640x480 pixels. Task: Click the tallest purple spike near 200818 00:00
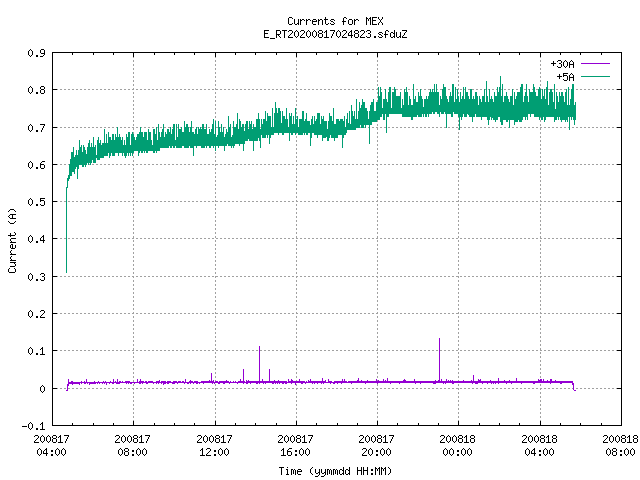point(440,359)
